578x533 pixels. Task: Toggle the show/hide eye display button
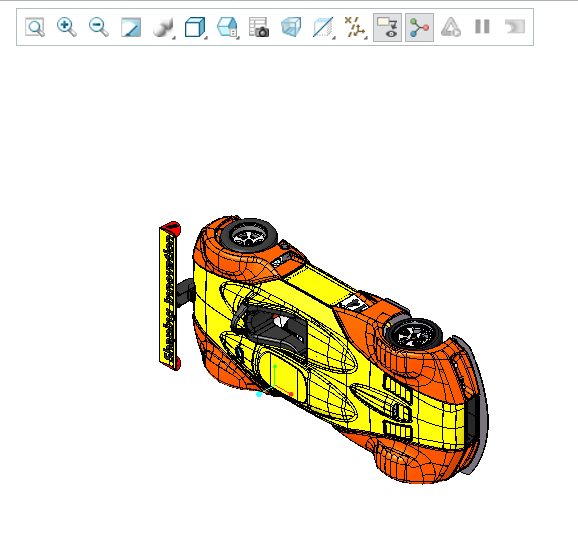387,28
